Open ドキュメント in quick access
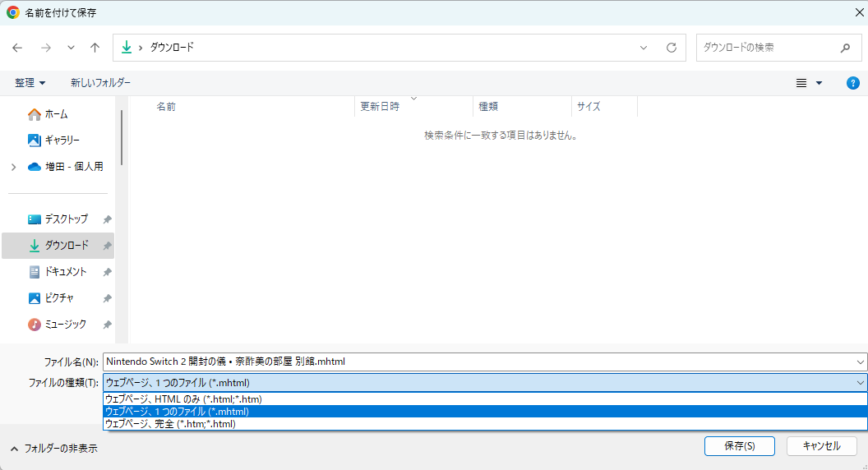The width and height of the screenshot is (868, 470). coord(58,272)
